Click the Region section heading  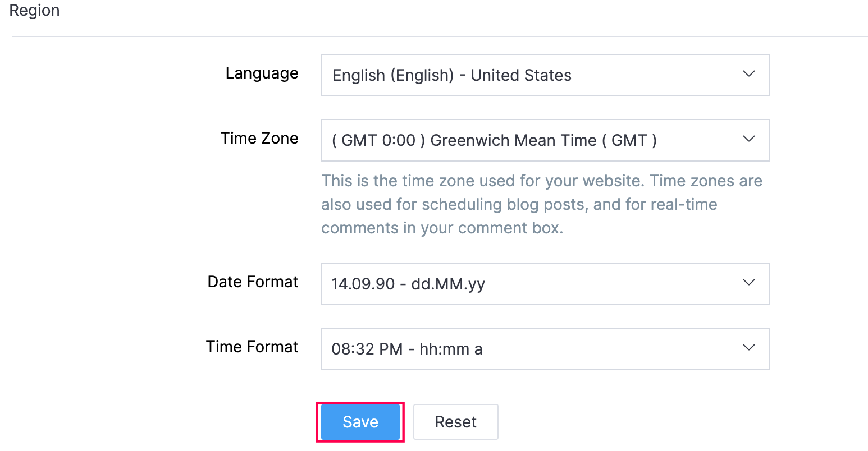coord(34,11)
